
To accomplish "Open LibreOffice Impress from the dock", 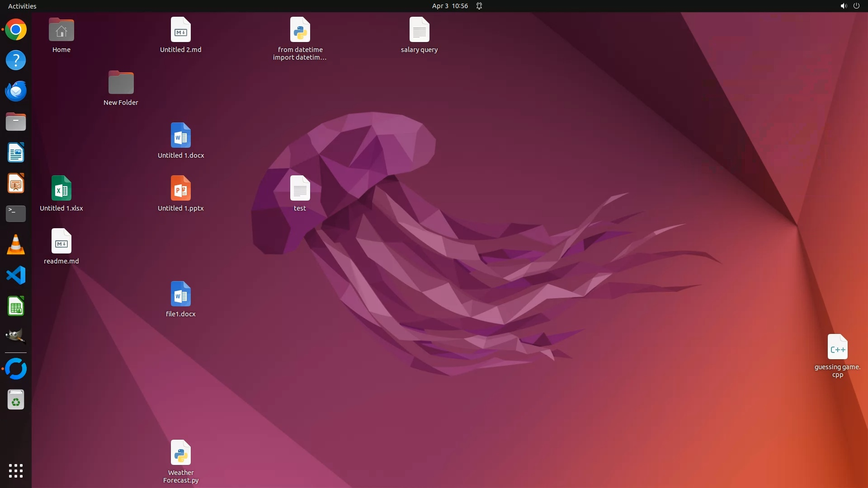I will [16, 183].
